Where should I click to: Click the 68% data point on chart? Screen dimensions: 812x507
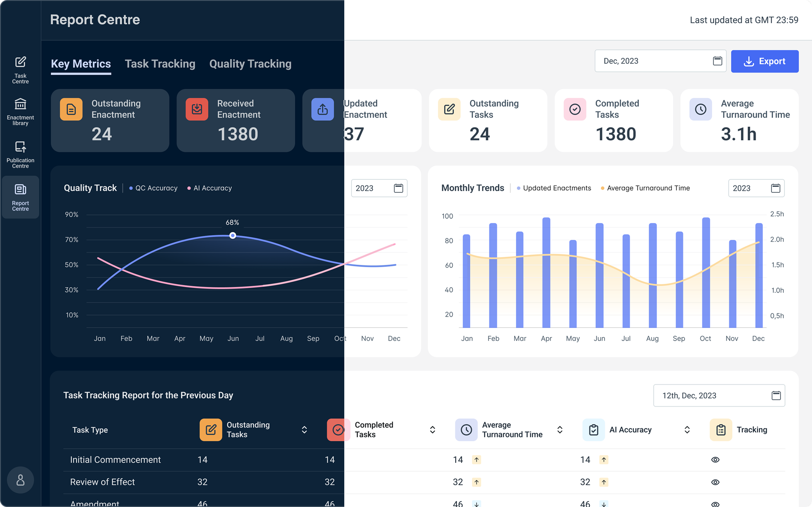coord(233,235)
